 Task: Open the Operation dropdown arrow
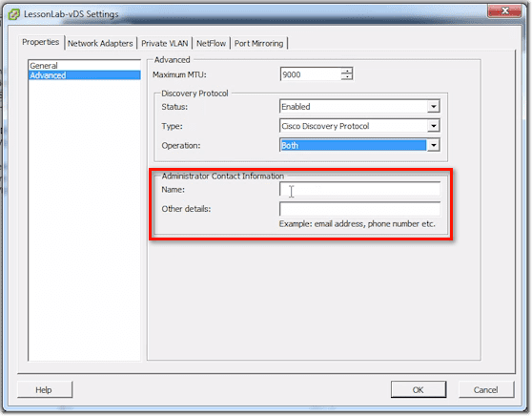coord(433,145)
